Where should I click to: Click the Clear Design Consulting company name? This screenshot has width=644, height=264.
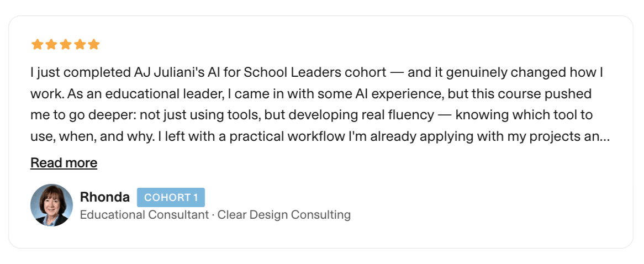284,215
